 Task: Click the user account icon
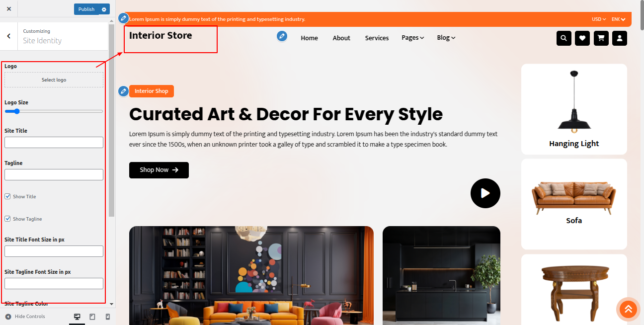click(620, 38)
